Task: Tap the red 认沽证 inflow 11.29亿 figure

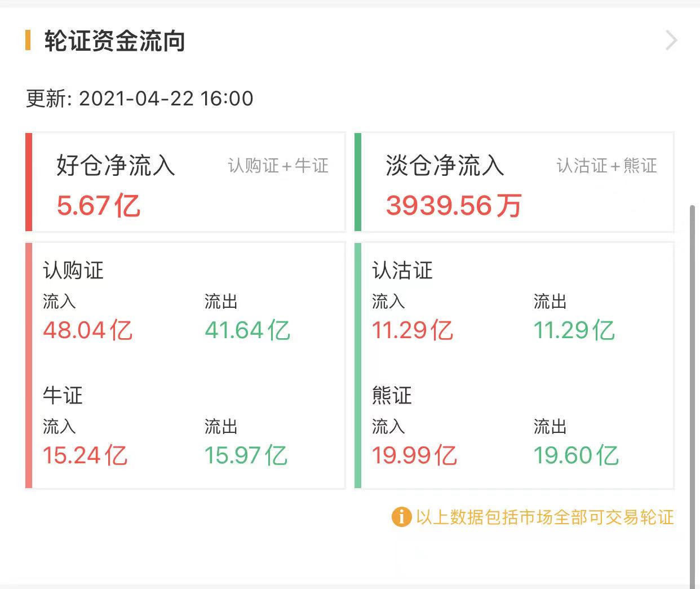Action: pyautogui.click(x=412, y=330)
